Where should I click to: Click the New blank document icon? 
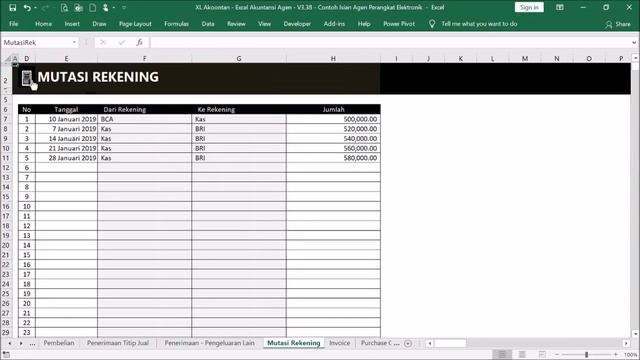93,7
